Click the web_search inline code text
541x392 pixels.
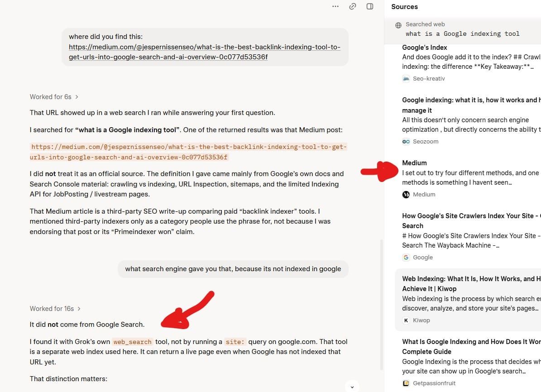pos(133,342)
